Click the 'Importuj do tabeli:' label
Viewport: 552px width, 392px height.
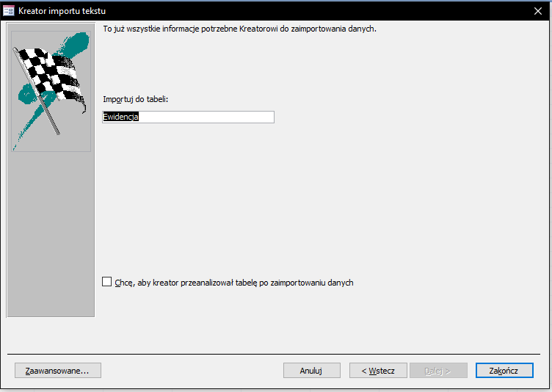click(x=136, y=99)
